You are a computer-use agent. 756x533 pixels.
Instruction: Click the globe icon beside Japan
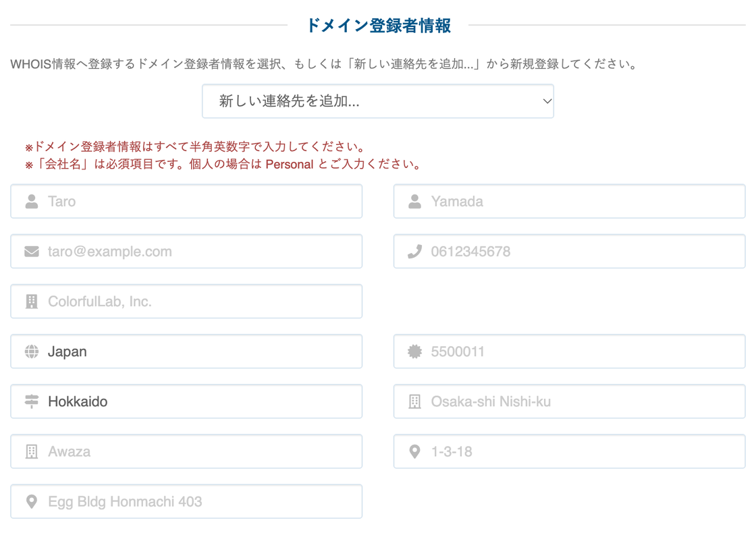click(x=32, y=352)
